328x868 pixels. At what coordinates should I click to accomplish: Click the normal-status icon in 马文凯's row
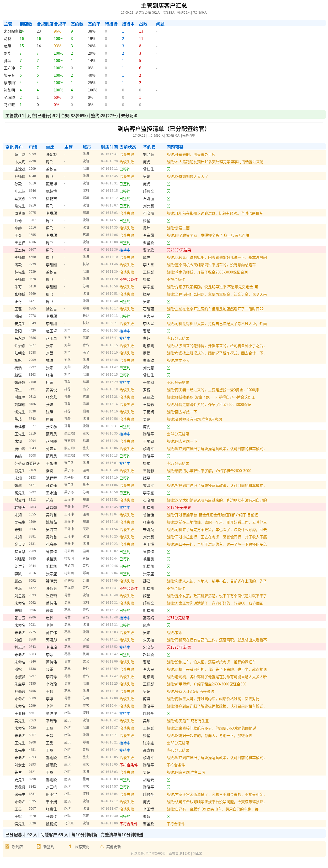[168, 198]
